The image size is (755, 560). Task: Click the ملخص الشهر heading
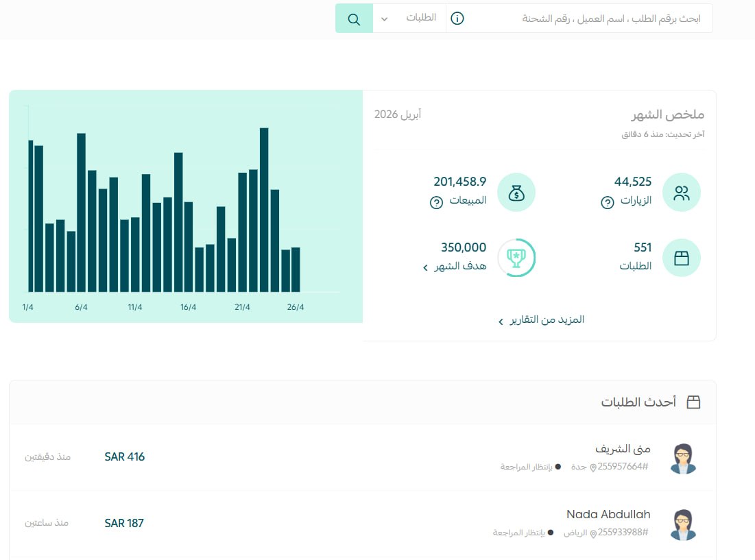[668, 114]
